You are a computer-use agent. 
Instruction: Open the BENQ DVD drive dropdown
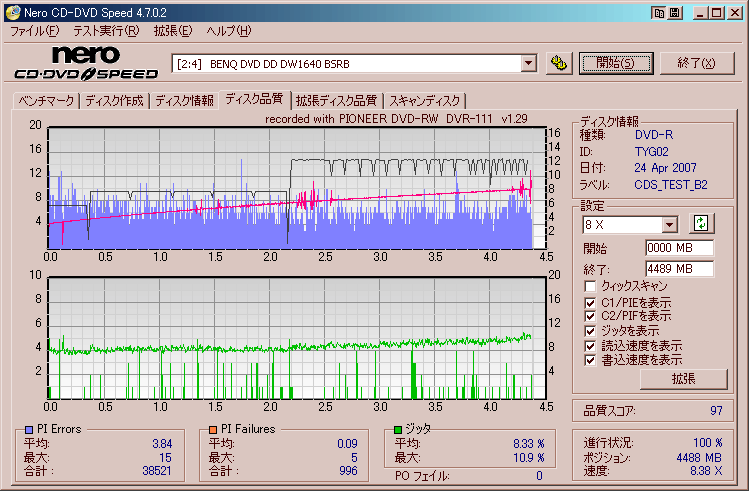528,64
